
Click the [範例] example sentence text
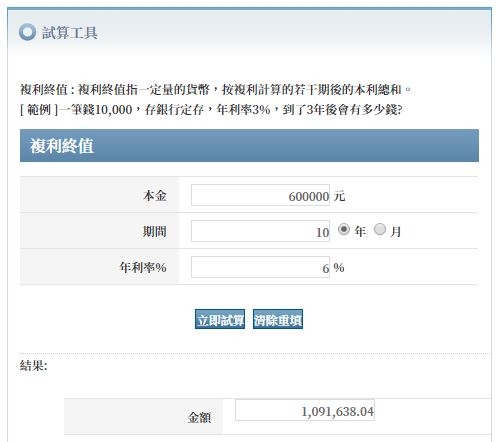coord(211,109)
